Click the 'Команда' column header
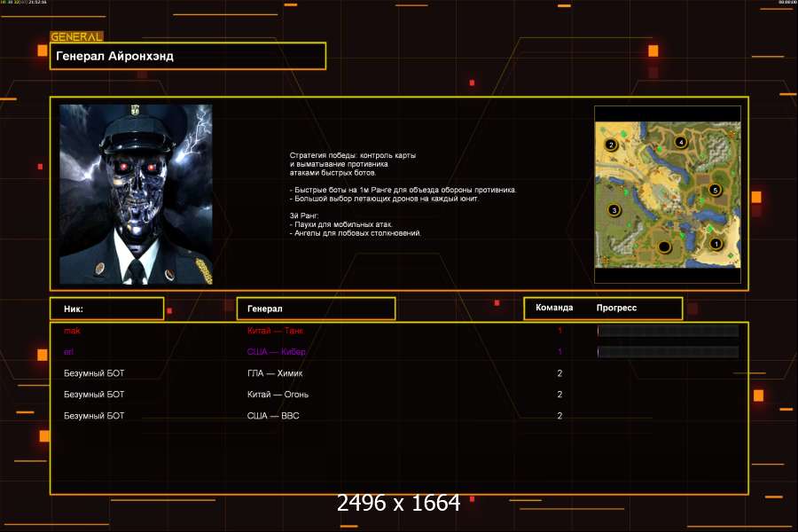The width and height of the screenshot is (798, 532). point(554,308)
